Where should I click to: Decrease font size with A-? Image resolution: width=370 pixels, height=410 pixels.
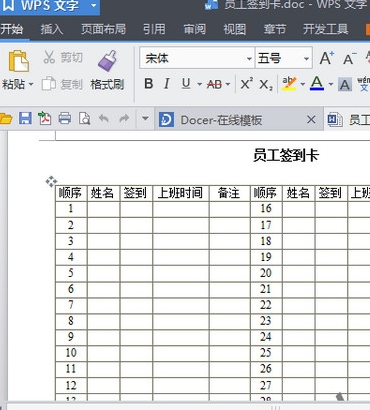pos(350,59)
